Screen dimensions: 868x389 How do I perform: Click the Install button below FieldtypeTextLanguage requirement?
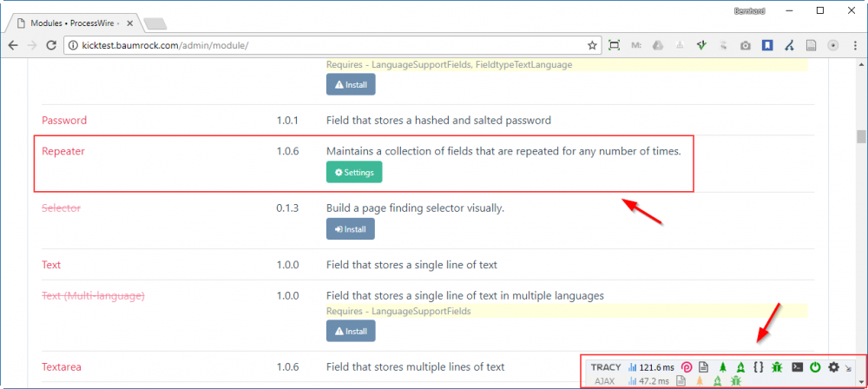pos(351,85)
